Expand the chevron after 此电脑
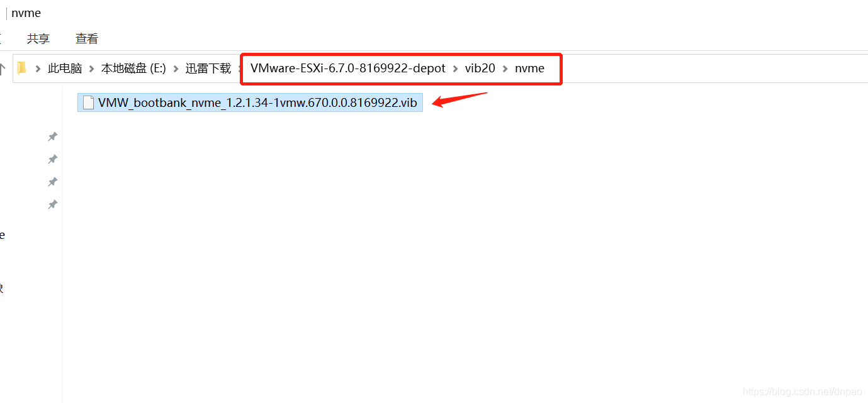This screenshot has width=868, height=403. click(x=92, y=69)
